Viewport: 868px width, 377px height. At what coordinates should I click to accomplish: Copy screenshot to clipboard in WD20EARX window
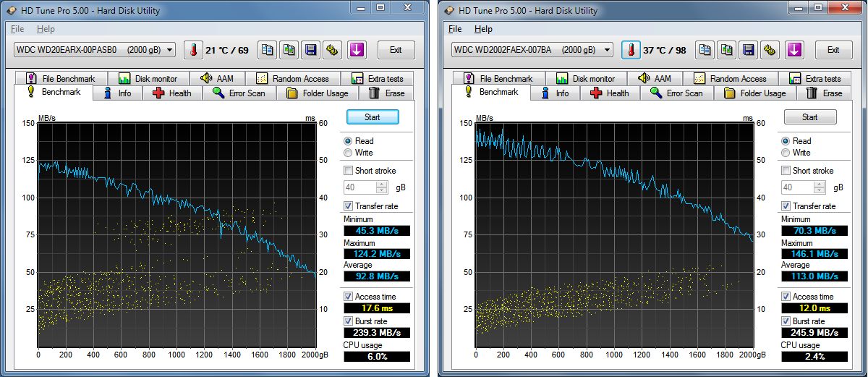(289, 50)
